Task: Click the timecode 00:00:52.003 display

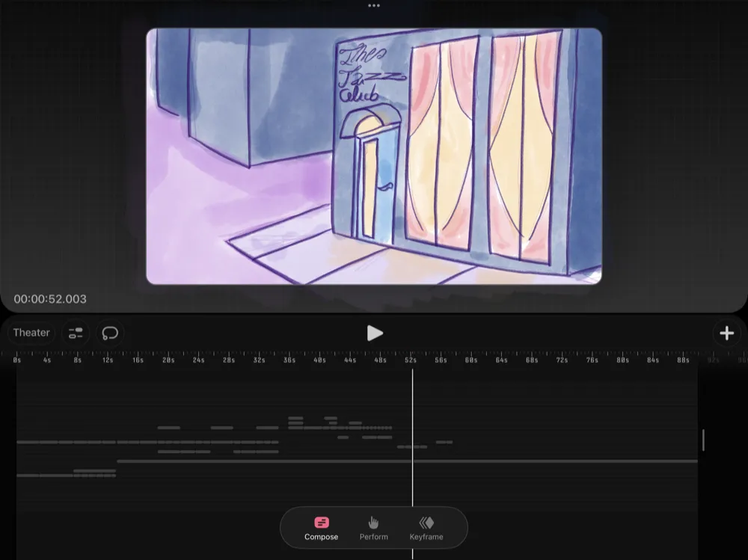Action: click(x=50, y=299)
